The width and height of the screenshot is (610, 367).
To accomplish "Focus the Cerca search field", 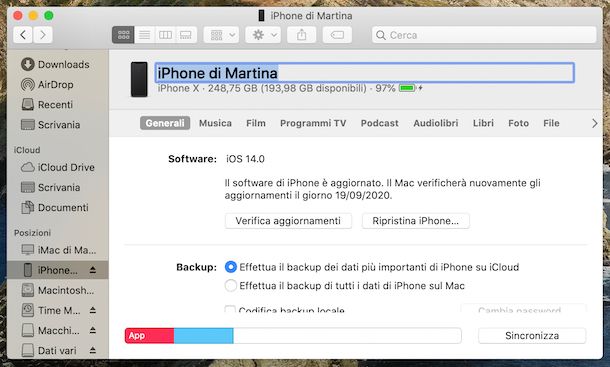I will coord(484,35).
